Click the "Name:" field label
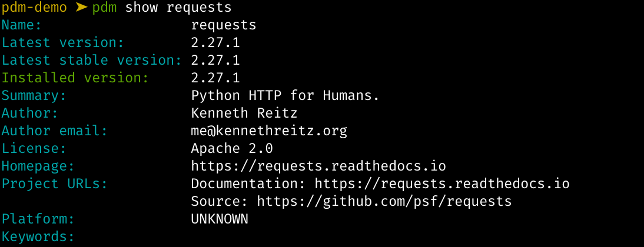 pyautogui.click(x=22, y=25)
